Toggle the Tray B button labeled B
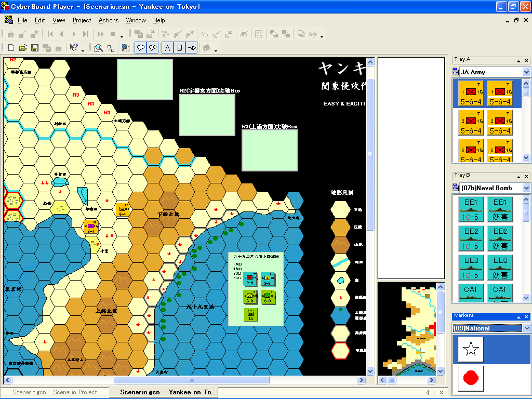The height and width of the screenshot is (399, 532). [x=179, y=48]
